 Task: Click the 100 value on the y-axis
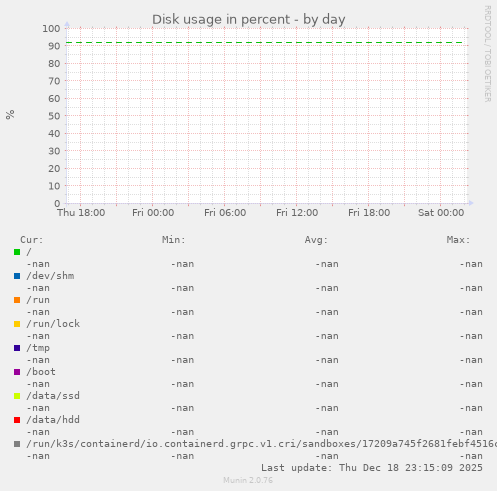[51, 29]
